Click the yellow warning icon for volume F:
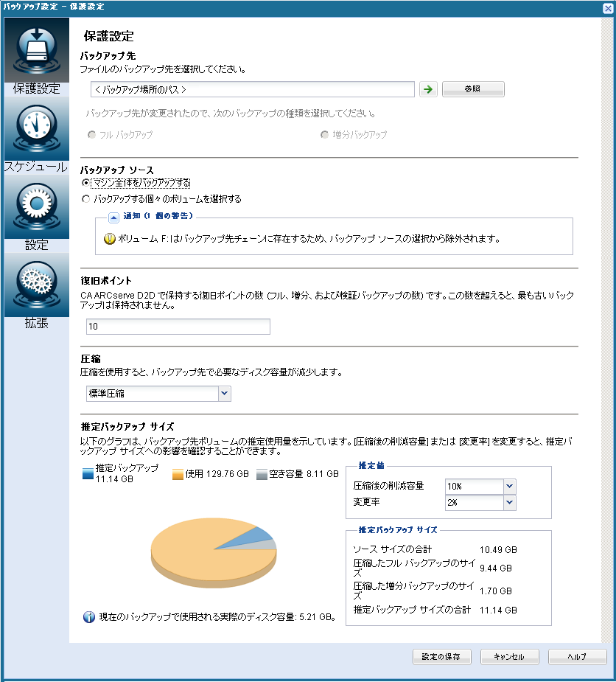The height and width of the screenshot is (682, 616). [110, 239]
